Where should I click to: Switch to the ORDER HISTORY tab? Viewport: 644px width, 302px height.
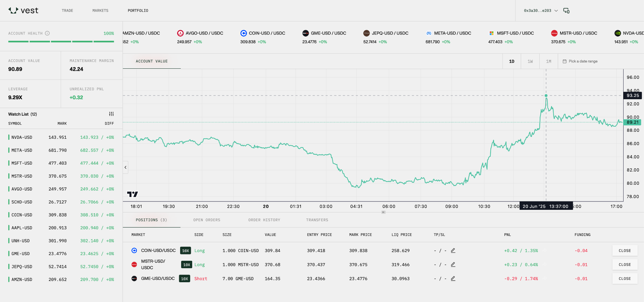coord(264,220)
